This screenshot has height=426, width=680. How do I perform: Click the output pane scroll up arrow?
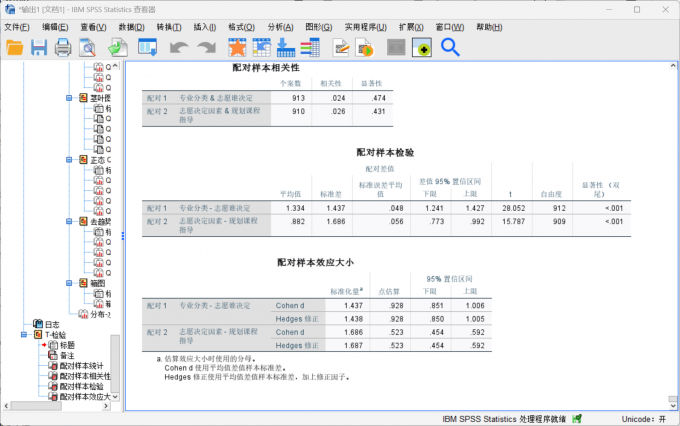673,66
